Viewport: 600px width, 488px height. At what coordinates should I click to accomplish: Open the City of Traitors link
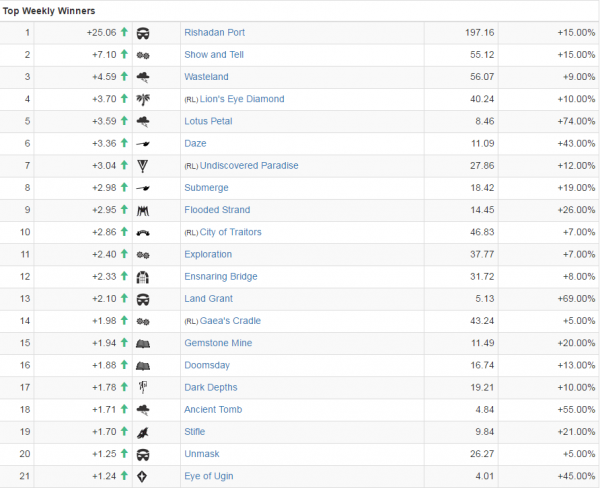(x=230, y=232)
